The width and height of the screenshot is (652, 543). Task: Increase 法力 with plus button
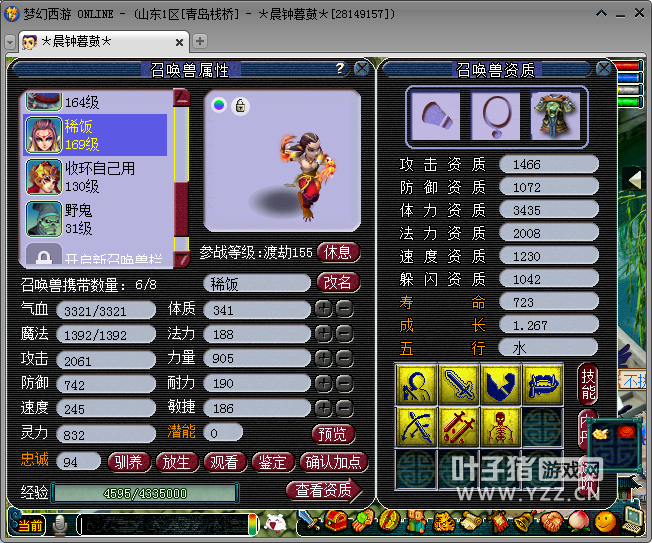(324, 333)
